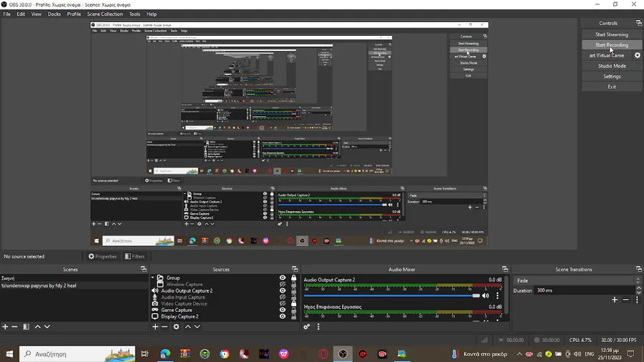Click Start Recording button
The image size is (644, 362).
612,45
